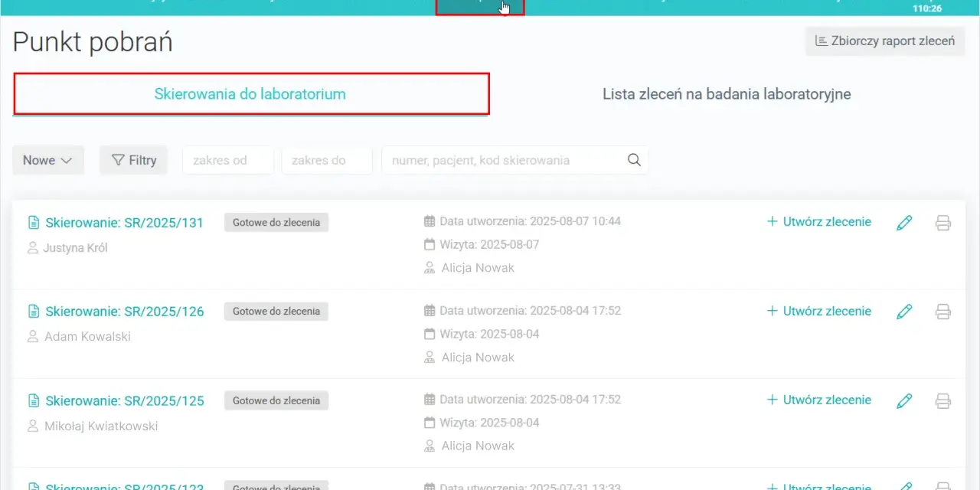Open referral Skierowanie: SR/2025/126
The height and width of the screenshot is (490, 980).
pyautogui.click(x=124, y=312)
